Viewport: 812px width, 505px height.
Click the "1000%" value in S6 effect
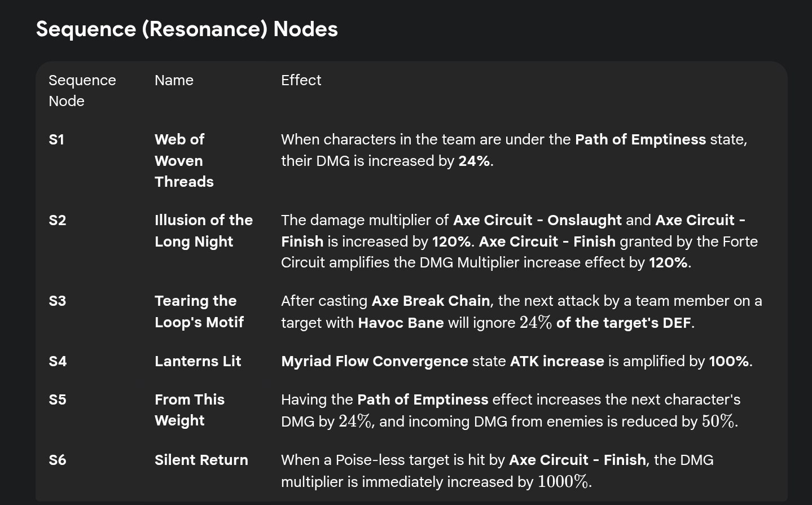tap(563, 482)
